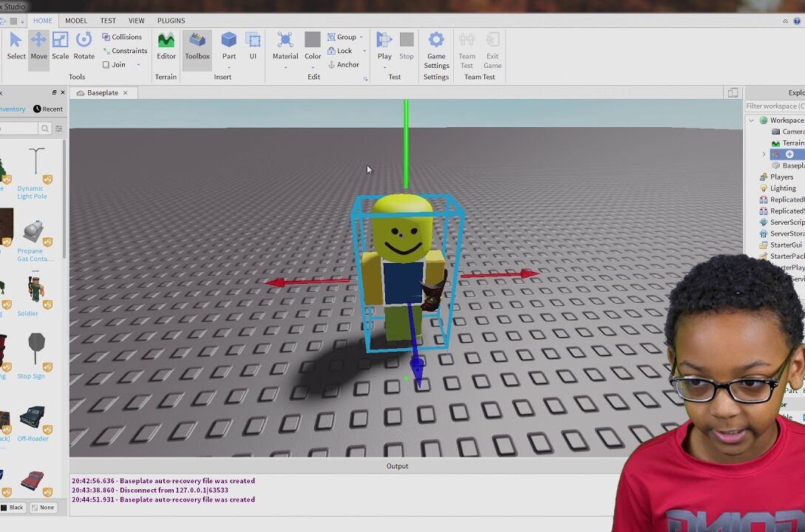
Task: Open the Color dropdown arrow
Action: [x=313, y=68]
